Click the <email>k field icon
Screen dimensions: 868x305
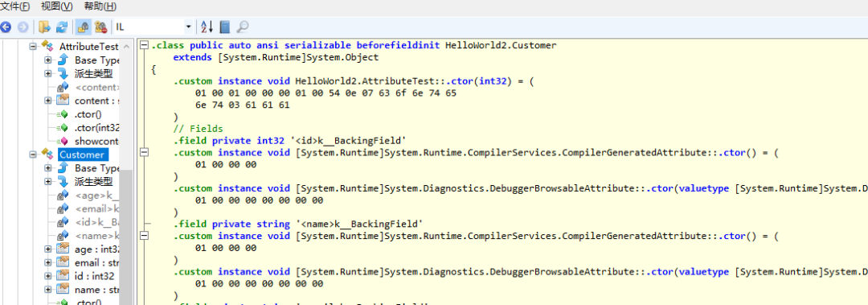[x=63, y=208]
